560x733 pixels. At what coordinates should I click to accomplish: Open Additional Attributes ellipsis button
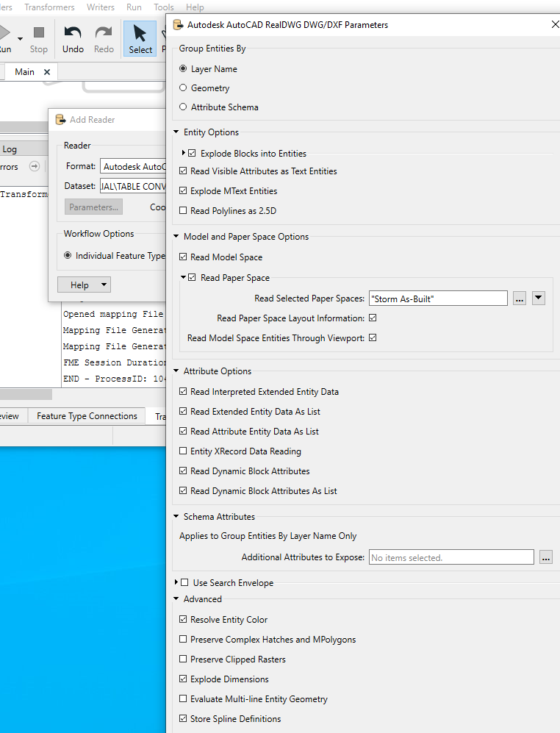[546, 557]
